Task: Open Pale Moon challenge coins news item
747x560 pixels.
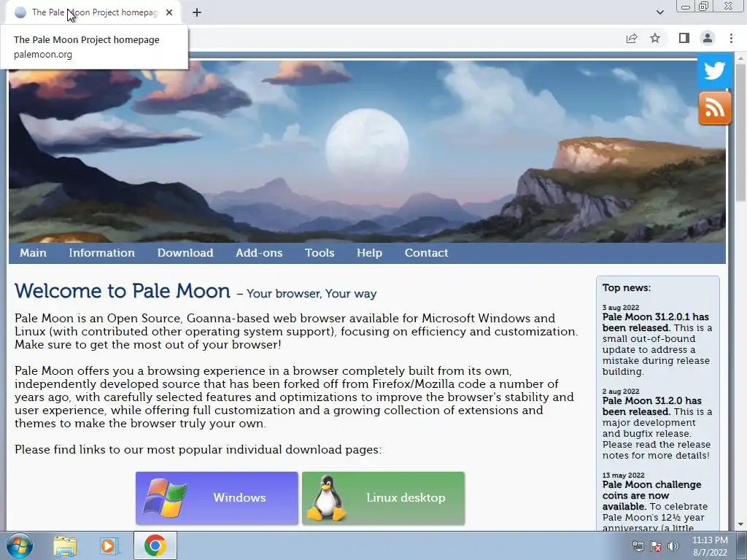Action: pos(651,495)
